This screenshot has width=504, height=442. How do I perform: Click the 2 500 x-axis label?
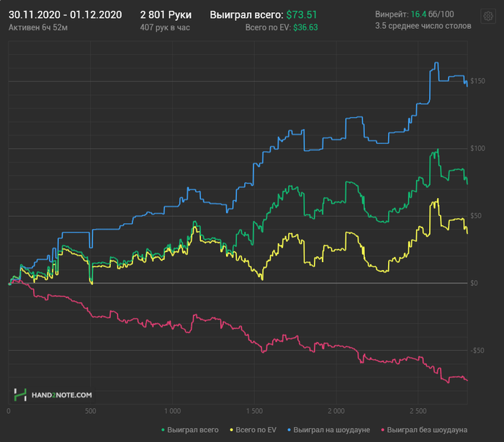418,411
